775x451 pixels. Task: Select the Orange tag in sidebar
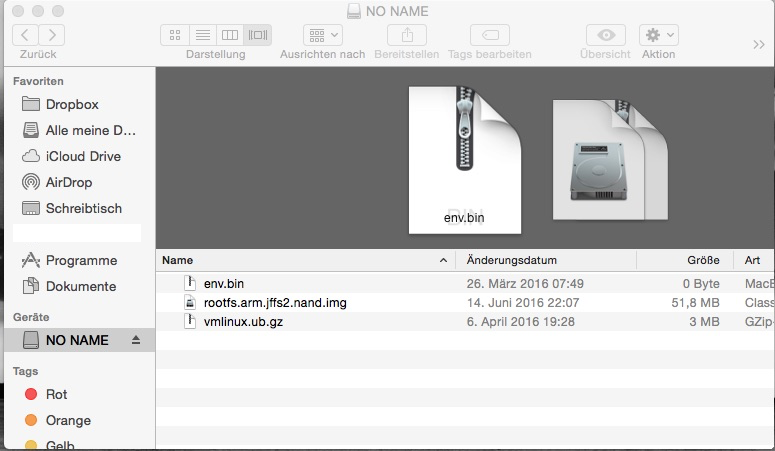click(68, 420)
